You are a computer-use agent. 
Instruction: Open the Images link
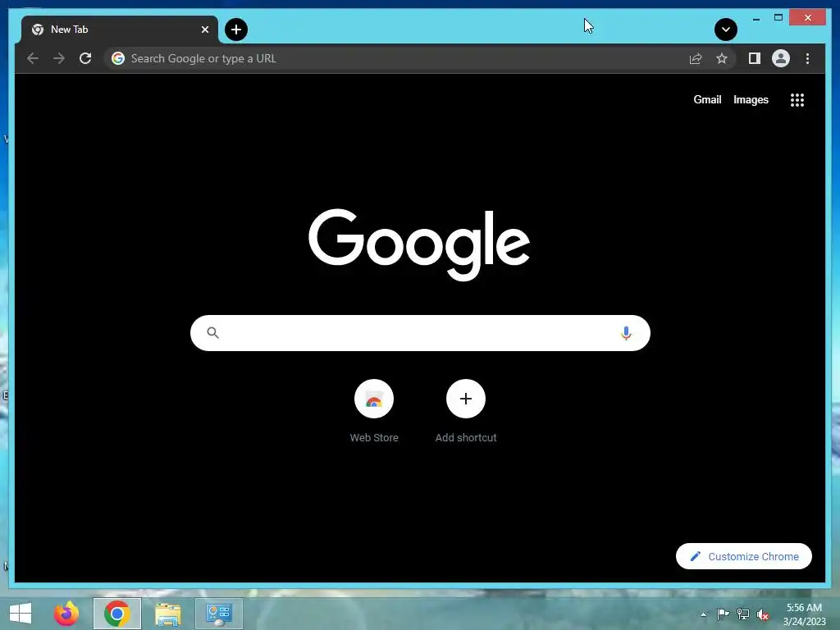pos(751,99)
